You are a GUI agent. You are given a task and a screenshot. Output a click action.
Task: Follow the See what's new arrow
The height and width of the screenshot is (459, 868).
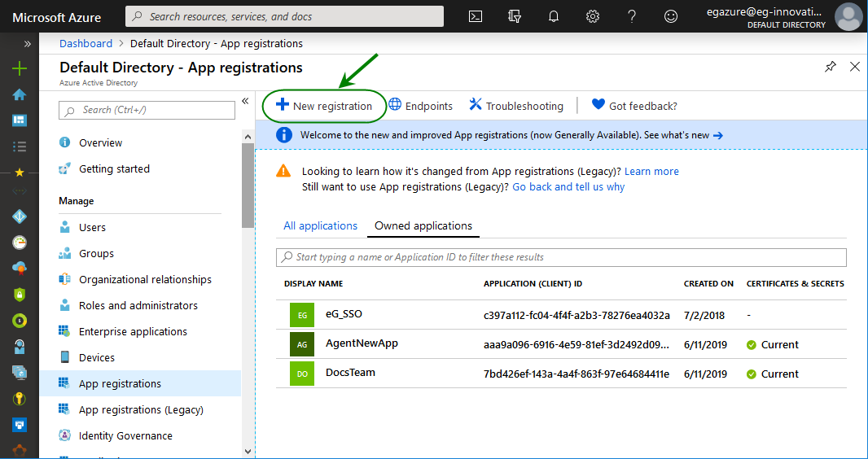(718, 135)
